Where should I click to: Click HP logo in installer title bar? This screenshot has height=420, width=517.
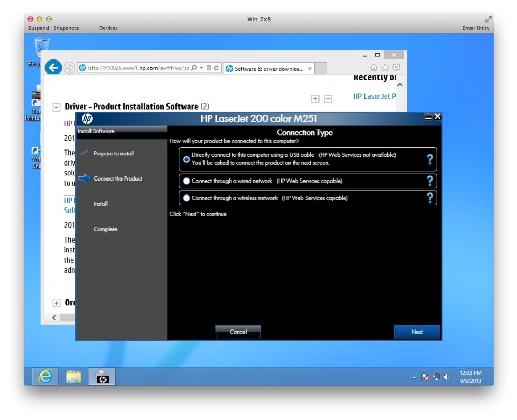87,118
